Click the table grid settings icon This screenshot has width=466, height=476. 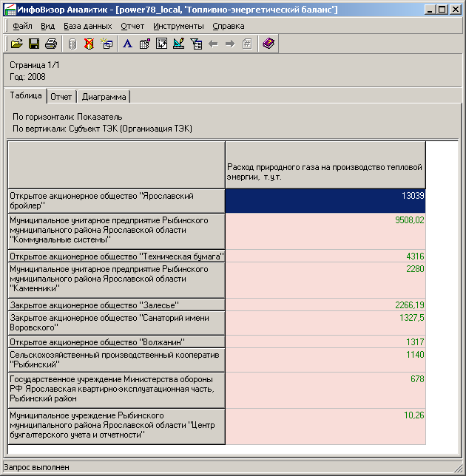click(x=144, y=44)
